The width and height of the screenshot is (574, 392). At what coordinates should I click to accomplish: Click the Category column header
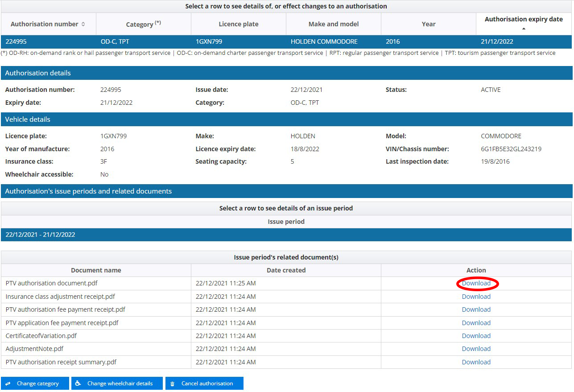[x=144, y=24]
